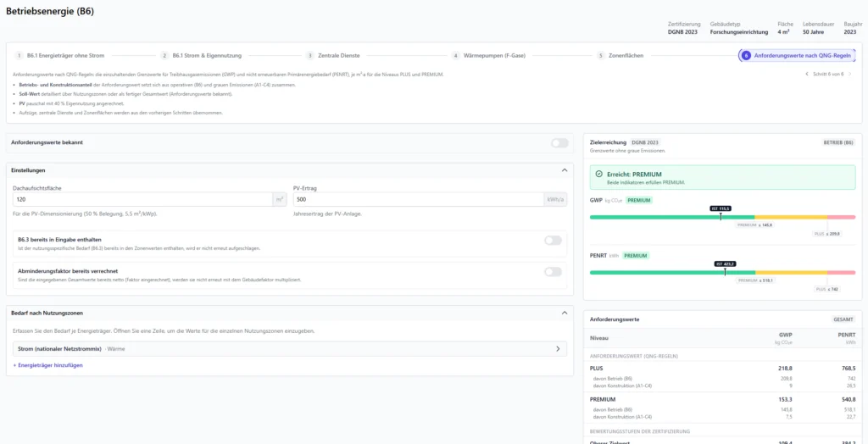Go to the Wärmepumpen (F-Gase) step
This screenshot has height=444, width=868.
pyautogui.click(x=494, y=56)
